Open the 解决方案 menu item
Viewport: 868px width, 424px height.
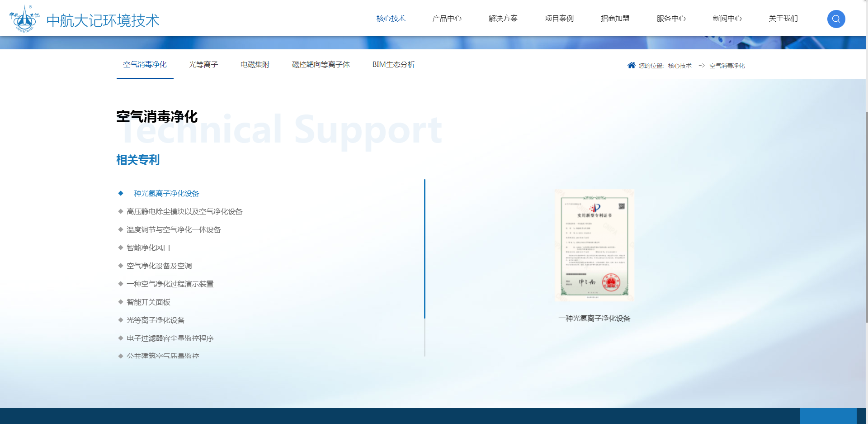503,19
